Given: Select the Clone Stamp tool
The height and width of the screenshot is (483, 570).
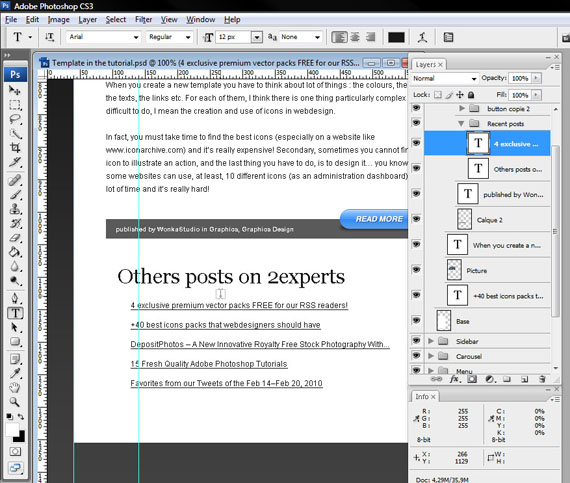Looking at the screenshot, I should tap(15, 209).
